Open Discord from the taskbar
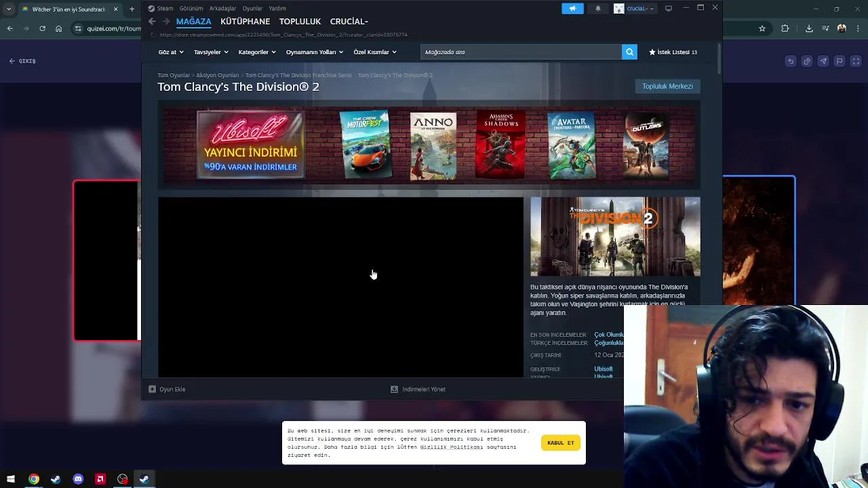This screenshot has height=488, width=868. (78, 479)
